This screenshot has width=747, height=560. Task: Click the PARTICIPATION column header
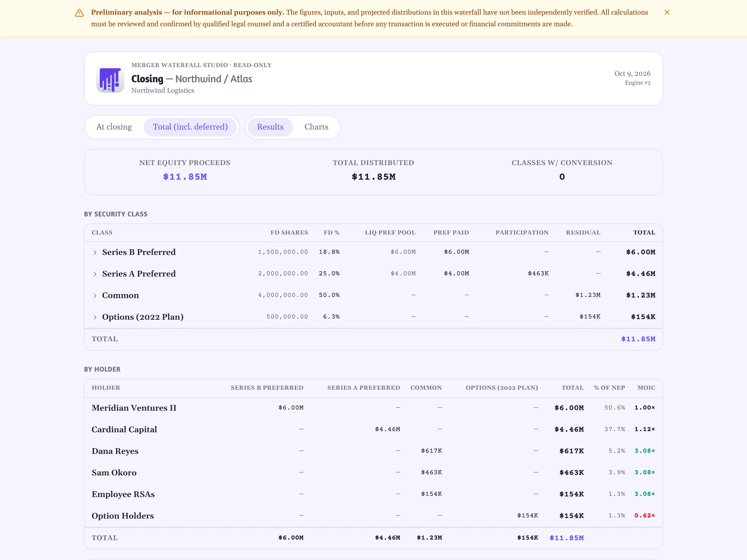pyautogui.click(x=522, y=233)
